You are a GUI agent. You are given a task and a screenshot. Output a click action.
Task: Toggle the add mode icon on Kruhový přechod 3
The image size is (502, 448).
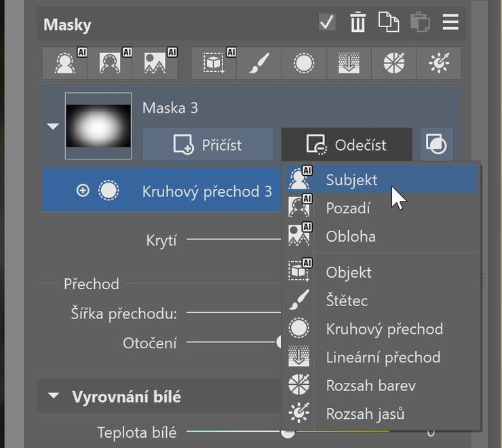coord(83,190)
